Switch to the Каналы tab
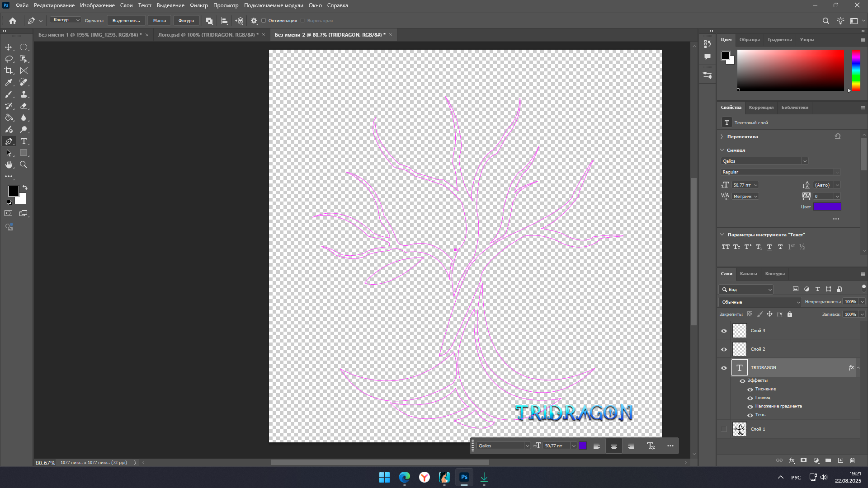 point(748,274)
